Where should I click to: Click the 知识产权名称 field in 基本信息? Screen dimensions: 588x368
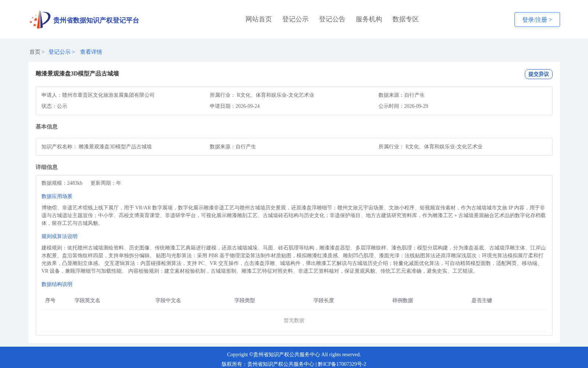click(97, 147)
